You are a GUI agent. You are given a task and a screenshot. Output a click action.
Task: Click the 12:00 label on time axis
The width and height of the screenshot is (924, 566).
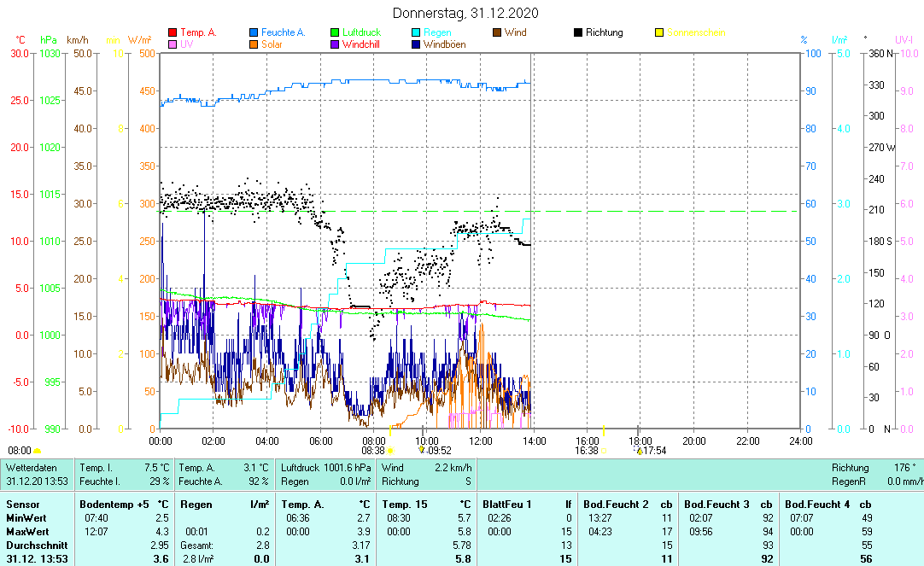[481, 441]
